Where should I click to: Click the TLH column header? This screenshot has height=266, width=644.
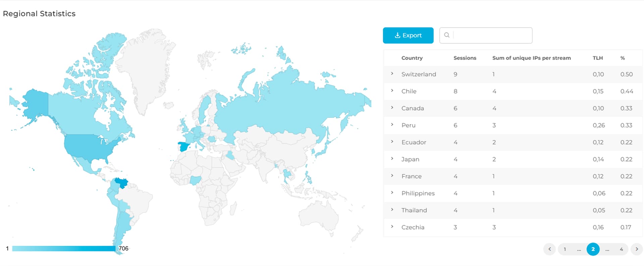click(x=597, y=58)
